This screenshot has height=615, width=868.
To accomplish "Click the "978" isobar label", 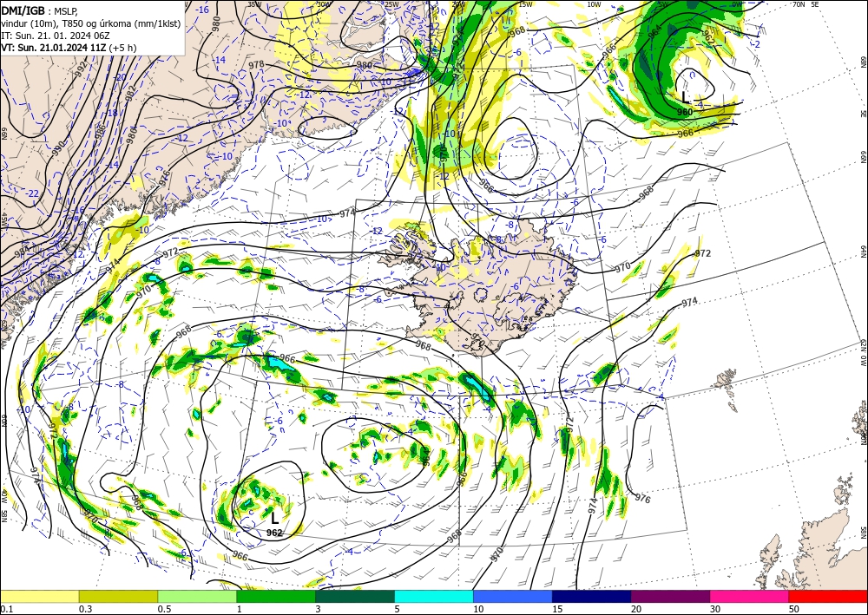I will (256, 65).
